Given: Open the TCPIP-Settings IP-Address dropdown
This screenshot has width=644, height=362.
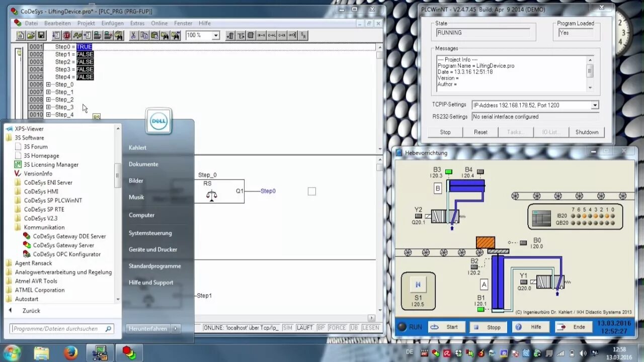Looking at the screenshot, I should [595, 105].
